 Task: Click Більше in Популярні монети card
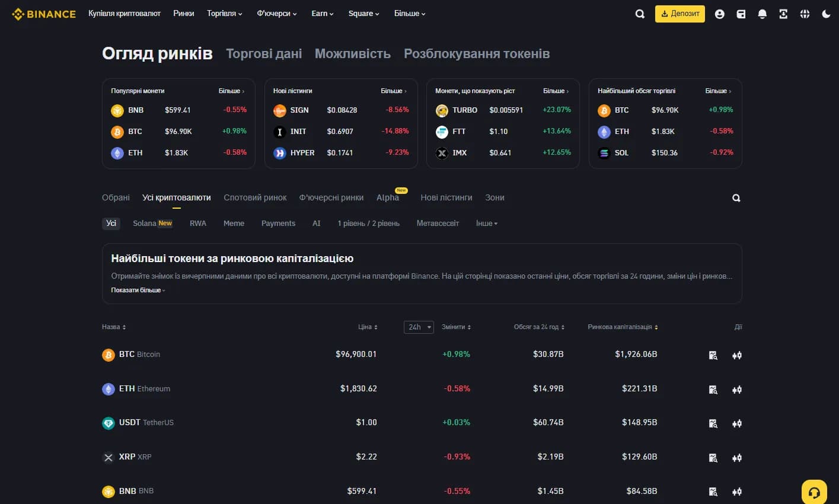pyautogui.click(x=232, y=91)
